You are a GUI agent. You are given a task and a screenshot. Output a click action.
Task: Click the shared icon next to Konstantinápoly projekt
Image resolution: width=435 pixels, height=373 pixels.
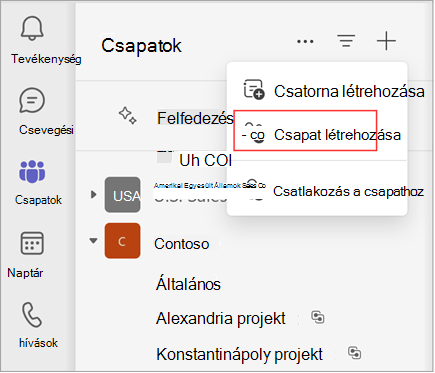pos(355,353)
